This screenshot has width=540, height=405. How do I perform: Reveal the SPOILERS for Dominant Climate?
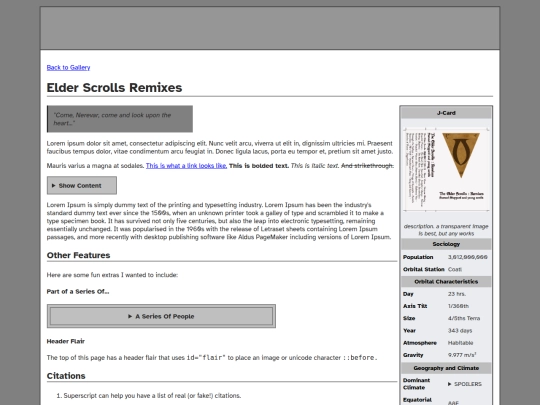coord(465,384)
